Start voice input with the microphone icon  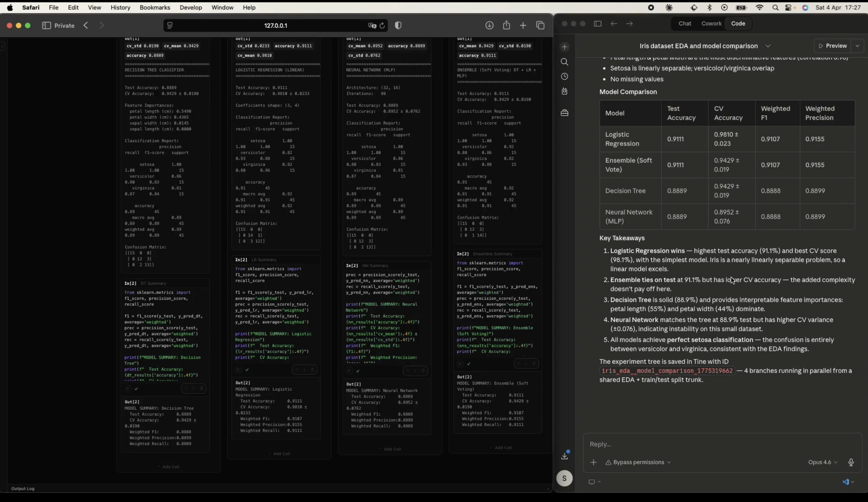point(851,463)
